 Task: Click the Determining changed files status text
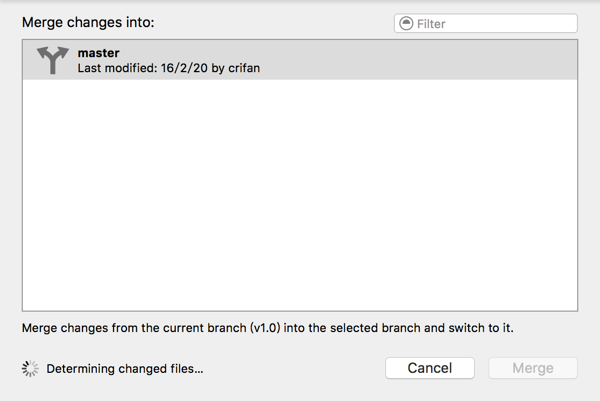(x=125, y=369)
